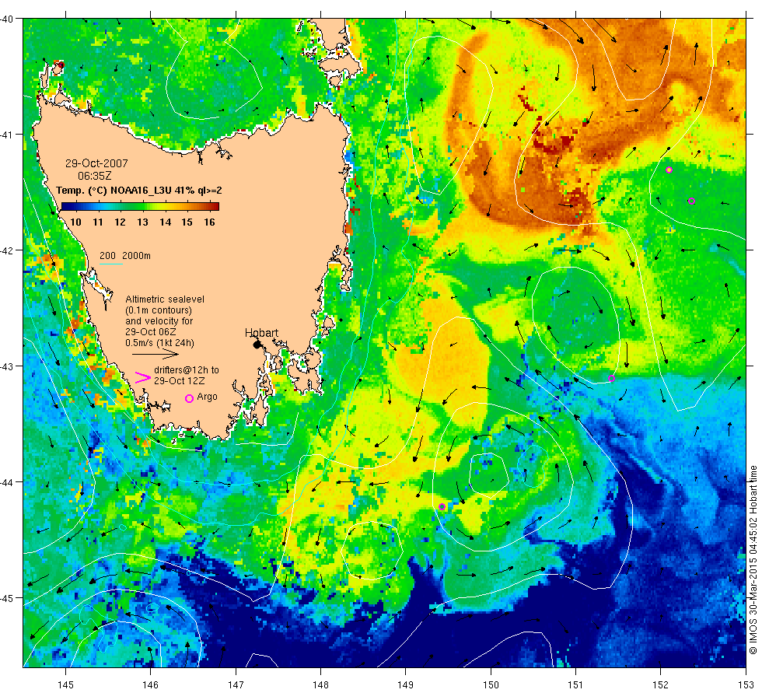
Task: Click the Hobart city marker dot
Action: point(257,345)
